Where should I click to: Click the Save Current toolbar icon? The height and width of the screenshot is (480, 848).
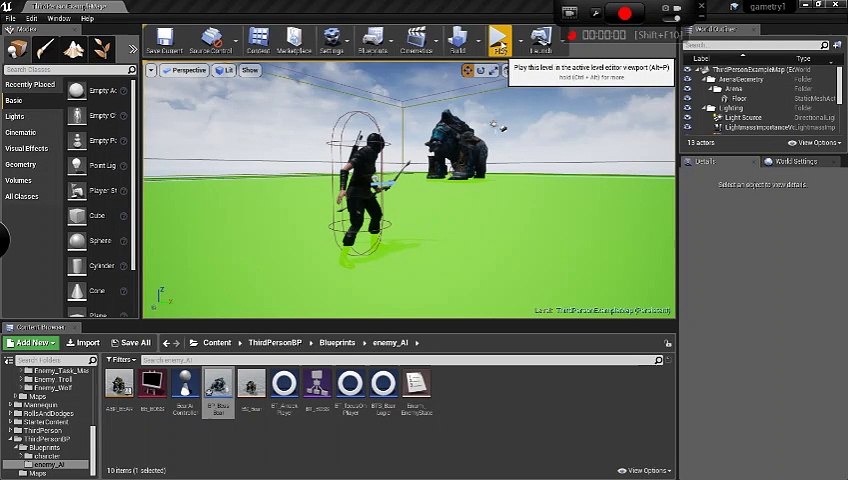[x=165, y=40]
